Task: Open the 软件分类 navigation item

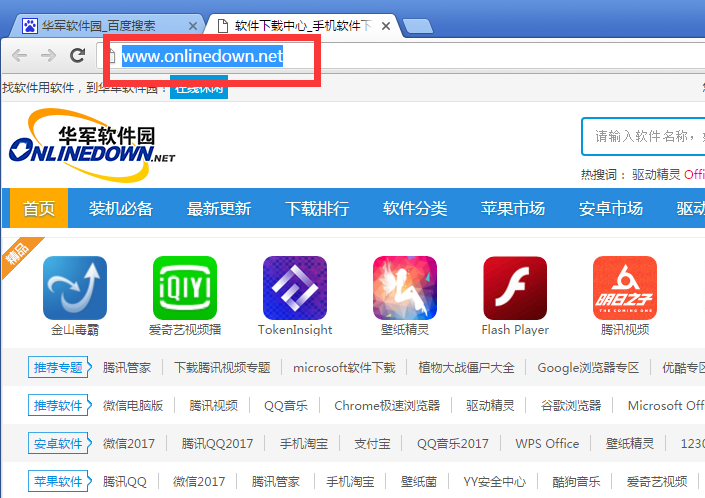Action: click(415, 208)
